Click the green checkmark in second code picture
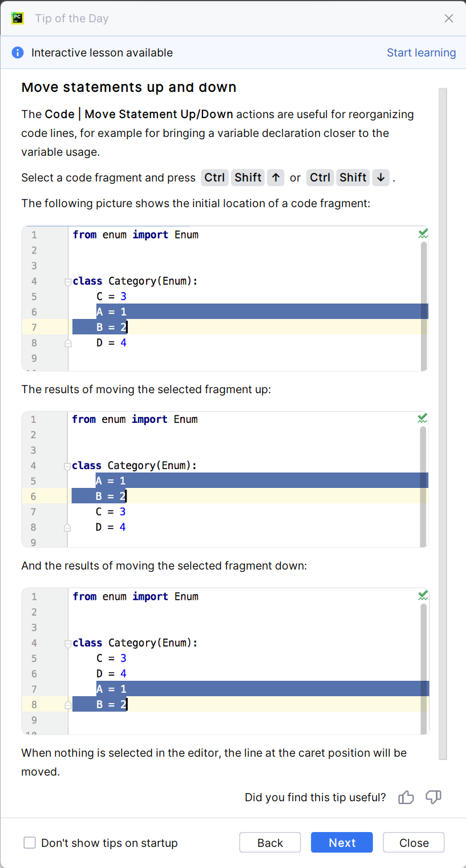This screenshot has width=466, height=868. (x=422, y=419)
